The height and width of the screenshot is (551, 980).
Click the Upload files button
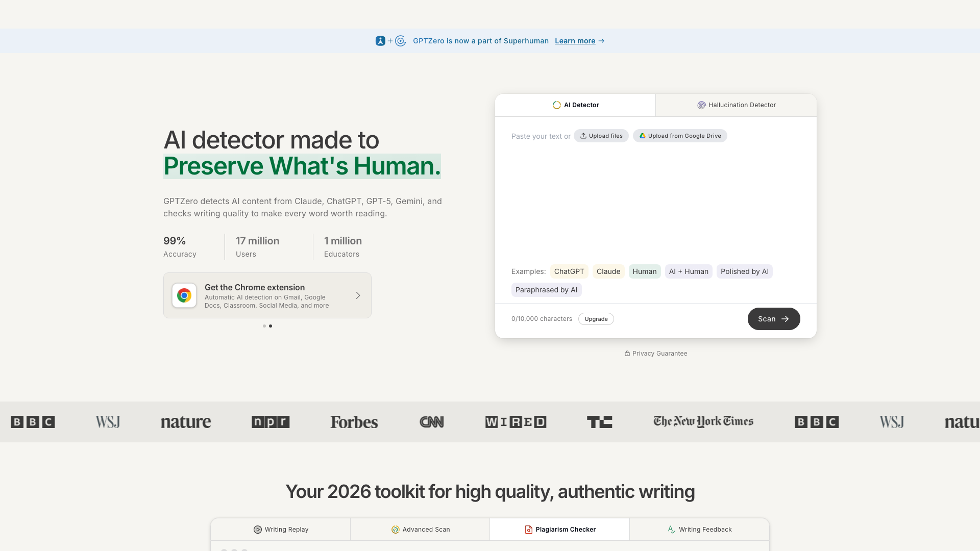coord(601,136)
